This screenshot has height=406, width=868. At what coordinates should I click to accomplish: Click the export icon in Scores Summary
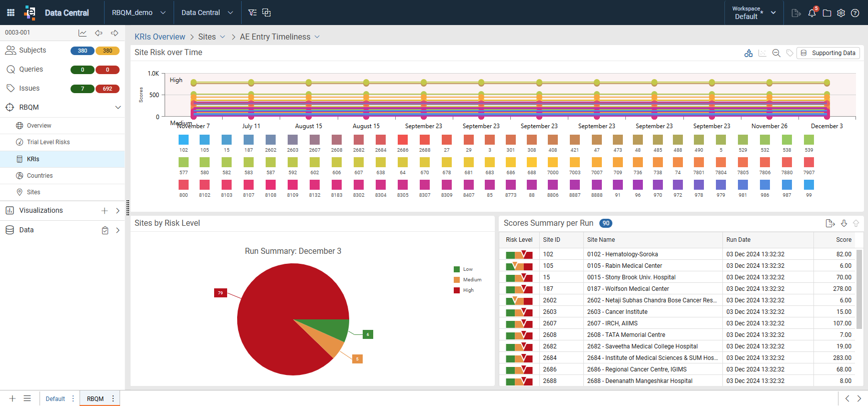[x=830, y=223]
